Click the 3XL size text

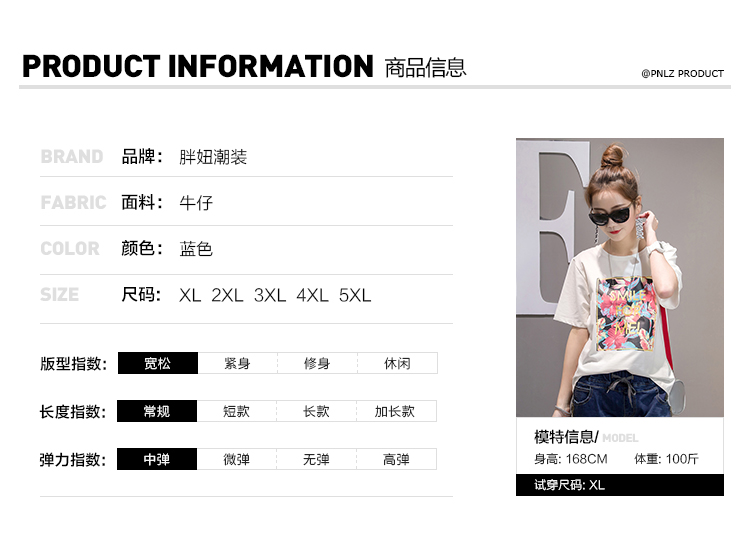[270, 296]
